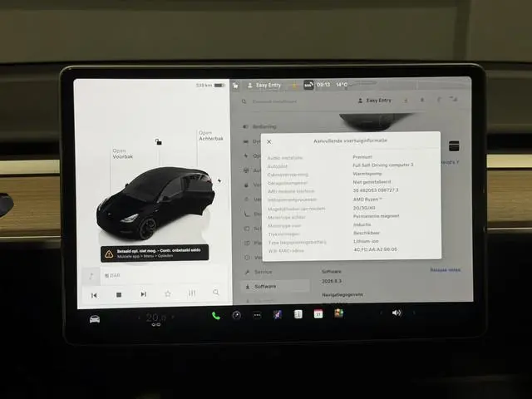This screenshot has height=399, width=532.
Task: Tap the Permanente magneet value
Action: click(x=377, y=216)
